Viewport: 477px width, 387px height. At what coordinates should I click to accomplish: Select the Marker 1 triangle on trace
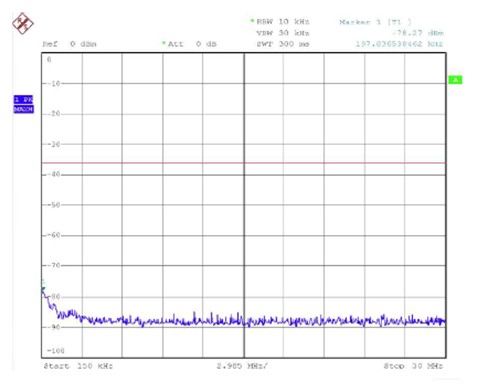pos(43,289)
